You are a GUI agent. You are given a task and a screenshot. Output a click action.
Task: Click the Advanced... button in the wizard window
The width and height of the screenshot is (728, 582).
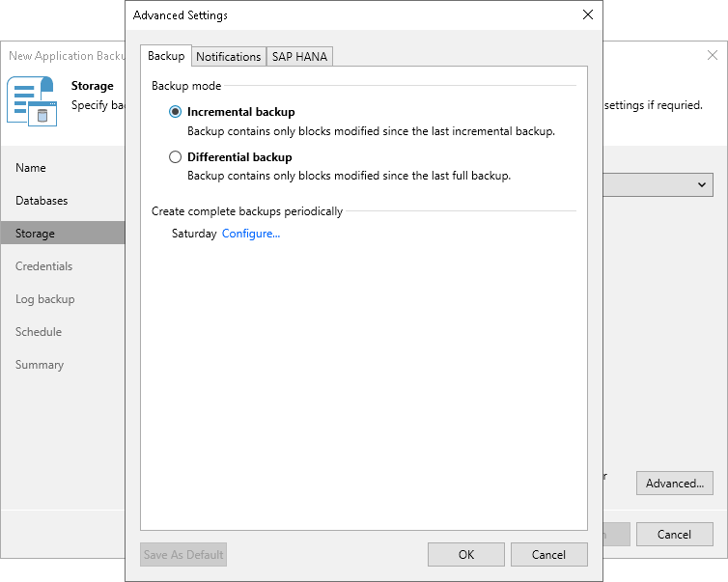pyautogui.click(x=675, y=484)
